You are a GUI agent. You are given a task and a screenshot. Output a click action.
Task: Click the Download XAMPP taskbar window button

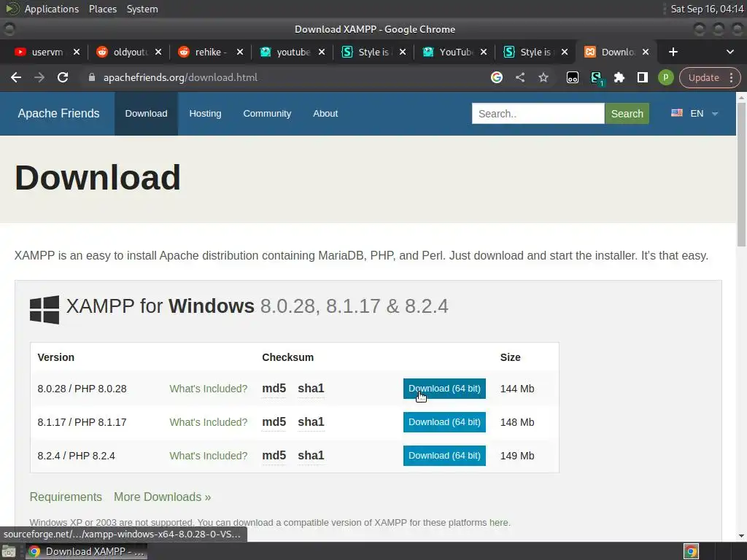[86, 551]
